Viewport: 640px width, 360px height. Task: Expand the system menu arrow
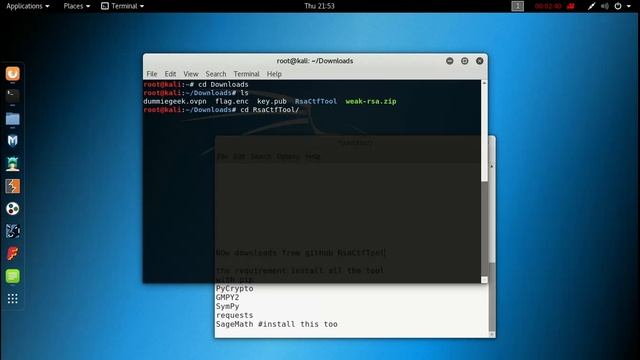click(x=629, y=6)
